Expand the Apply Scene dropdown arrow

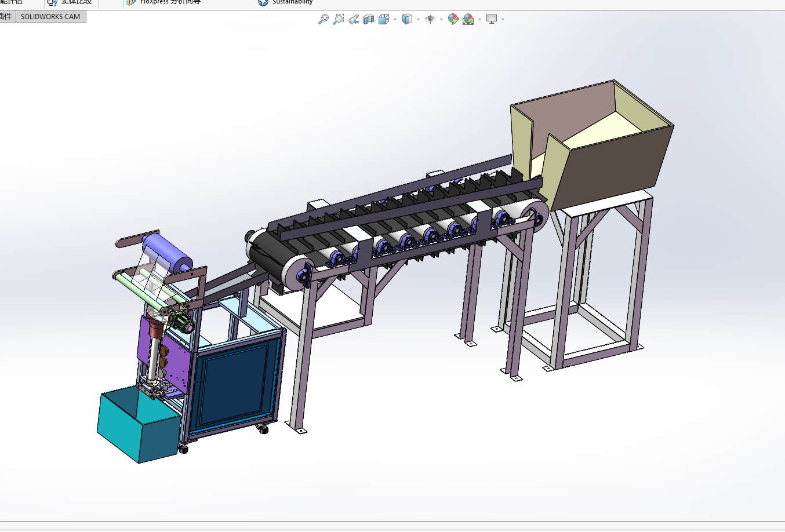(480, 20)
